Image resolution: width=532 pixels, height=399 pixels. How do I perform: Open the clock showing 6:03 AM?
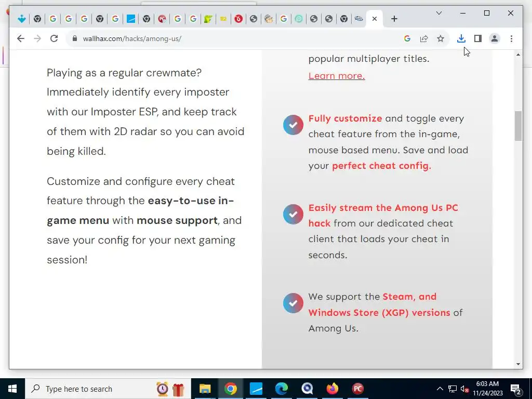(x=487, y=389)
